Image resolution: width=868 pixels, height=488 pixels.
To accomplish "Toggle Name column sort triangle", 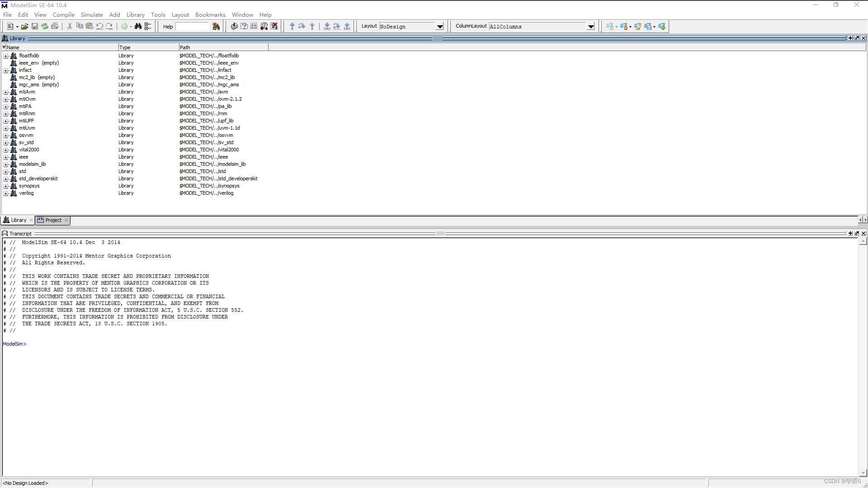I will (4, 47).
